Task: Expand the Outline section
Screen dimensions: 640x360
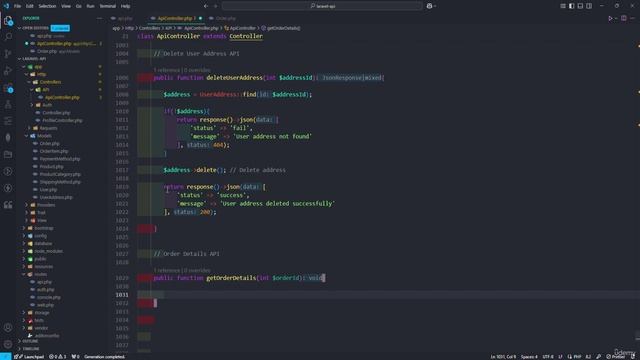Action: click(x=30, y=341)
